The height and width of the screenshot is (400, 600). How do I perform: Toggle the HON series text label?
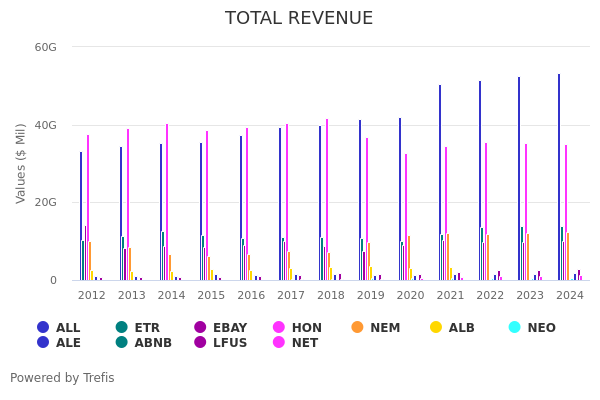point(306,327)
